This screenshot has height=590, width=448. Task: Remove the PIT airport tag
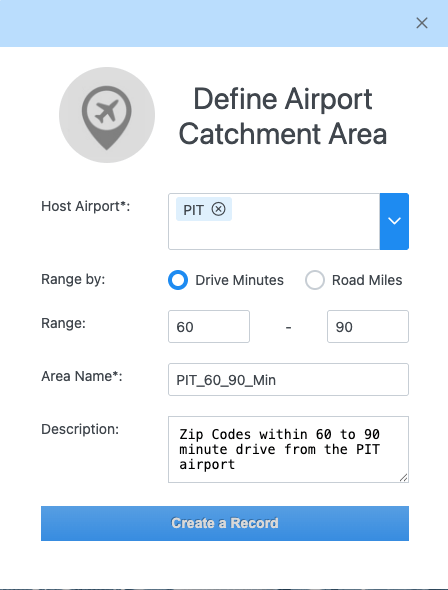219,209
